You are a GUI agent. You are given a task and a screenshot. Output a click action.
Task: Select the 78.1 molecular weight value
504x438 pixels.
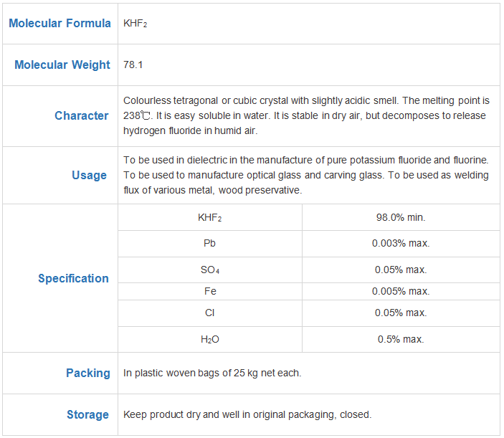133,65
